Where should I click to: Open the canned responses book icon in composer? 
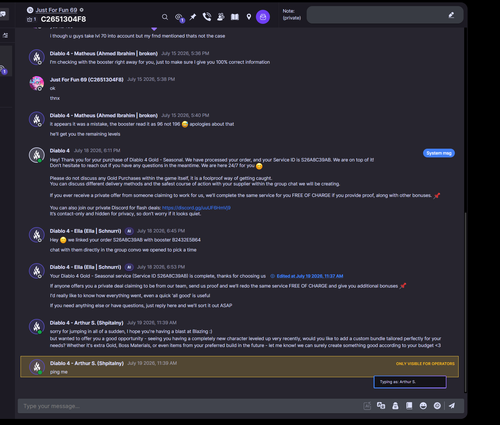click(409, 406)
